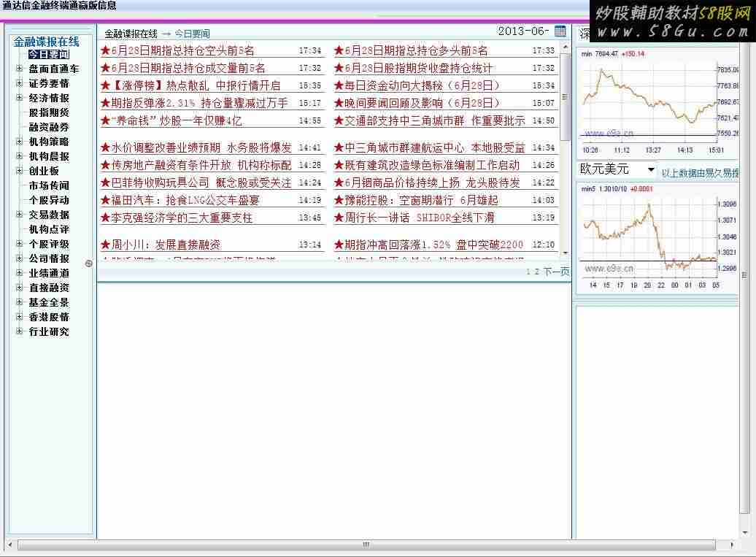Click the 下一页 next page link
The width and height of the screenshot is (756, 557).
[x=556, y=272]
